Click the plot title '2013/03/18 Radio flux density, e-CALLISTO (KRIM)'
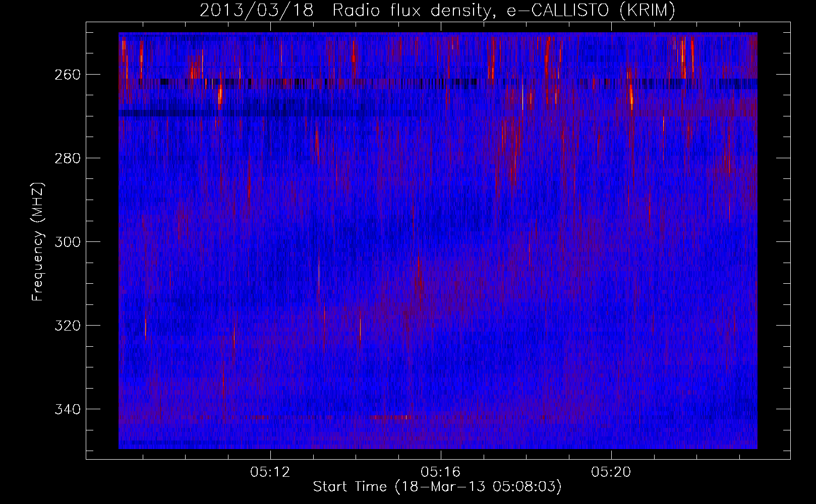 [x=437, y=11]
